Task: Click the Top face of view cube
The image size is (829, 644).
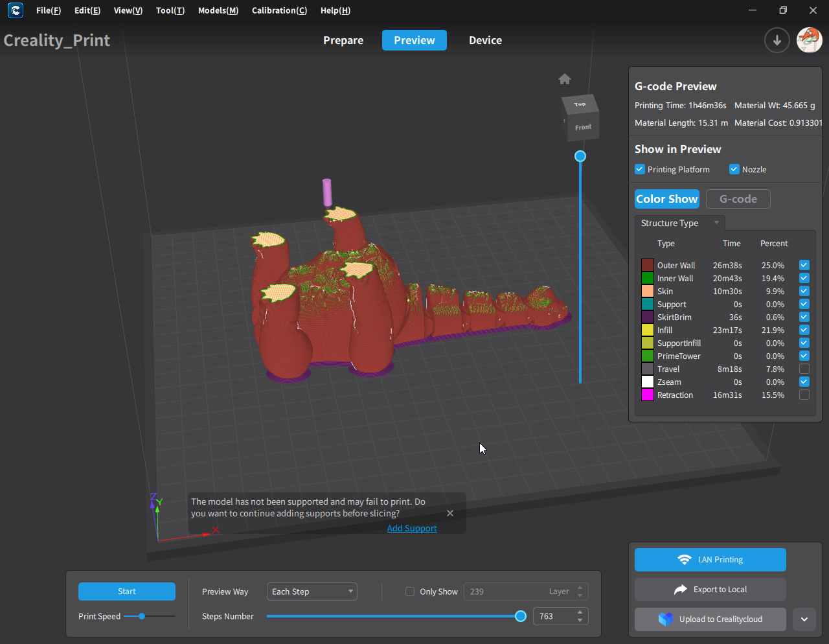Action: (x=580, y=104)
